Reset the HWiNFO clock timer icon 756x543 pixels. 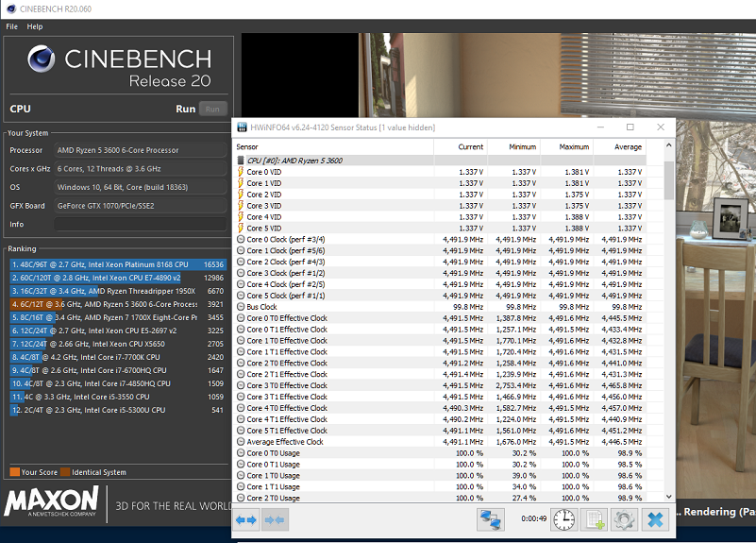563,519
